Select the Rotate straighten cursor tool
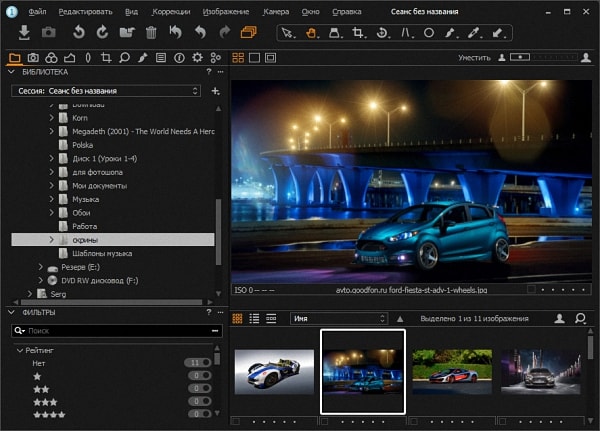 [383, 33]
